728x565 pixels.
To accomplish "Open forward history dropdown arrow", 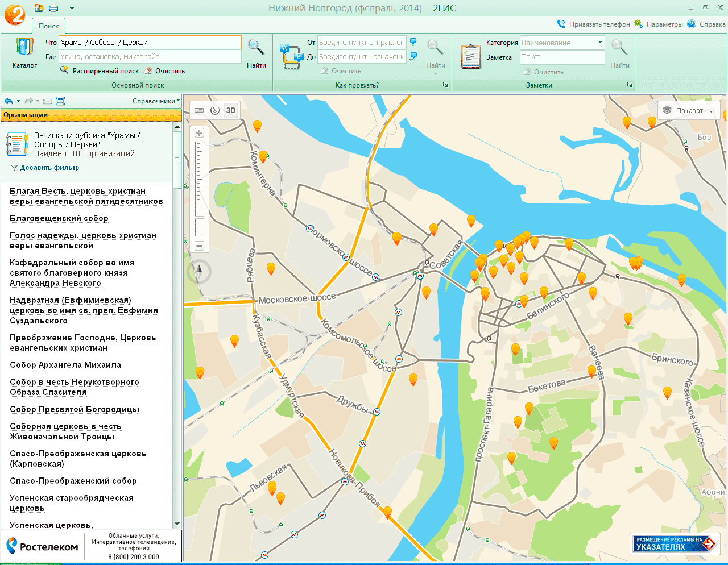I will tap(38, 101).
